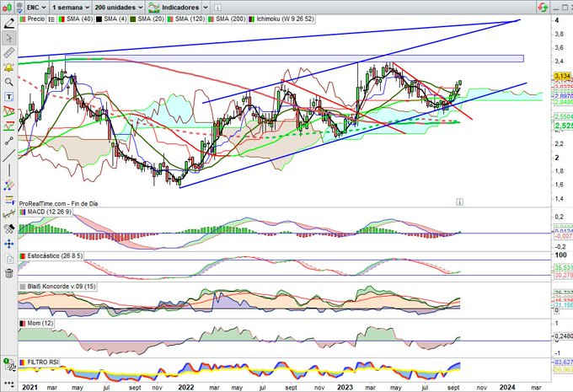This screenshot has height=392, width=573.
Task: Open the ENC ticker dropdown
Action: 36,8
